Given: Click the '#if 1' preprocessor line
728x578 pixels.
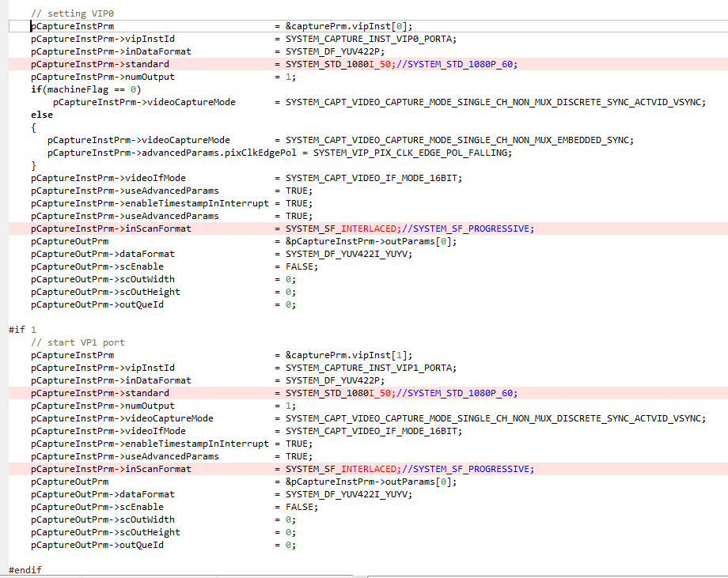Looking at the screenshot, I should click(22, 330).
